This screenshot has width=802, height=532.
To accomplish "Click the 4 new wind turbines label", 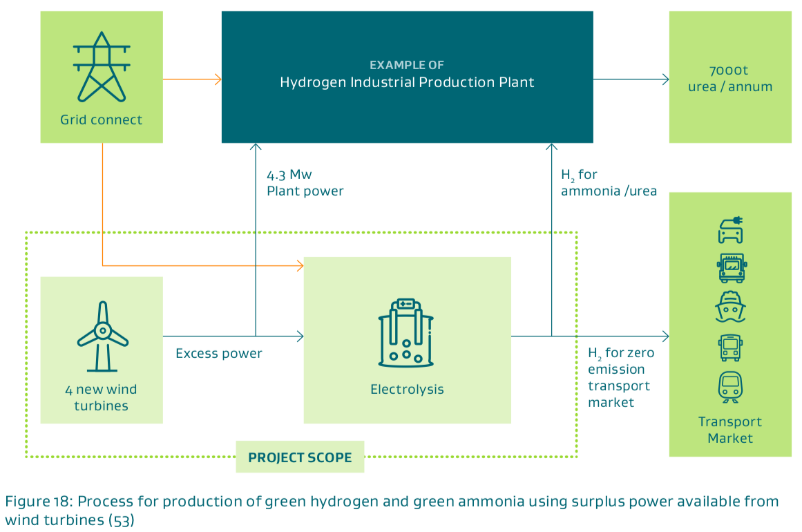I will tap(102, 397).
